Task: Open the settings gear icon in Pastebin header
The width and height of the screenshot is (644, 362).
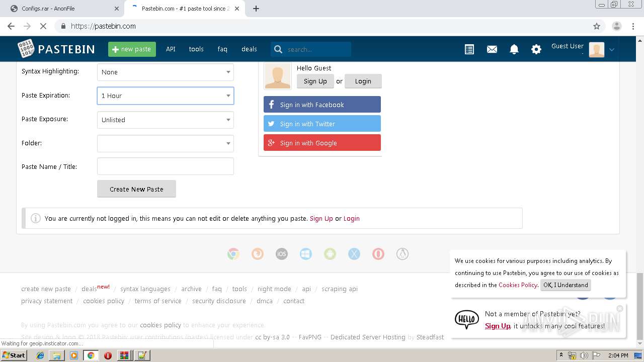Action: pyautogui.click(x=536, y=49)
